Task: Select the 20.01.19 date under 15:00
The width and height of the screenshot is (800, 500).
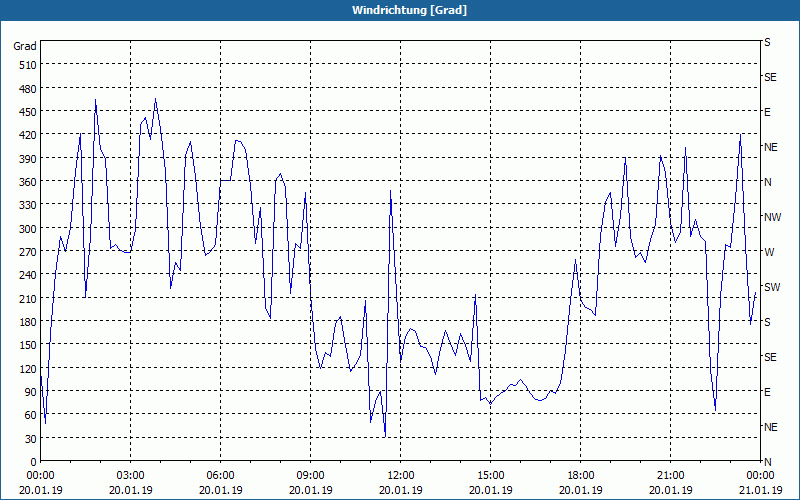Action: pos(490,490)
